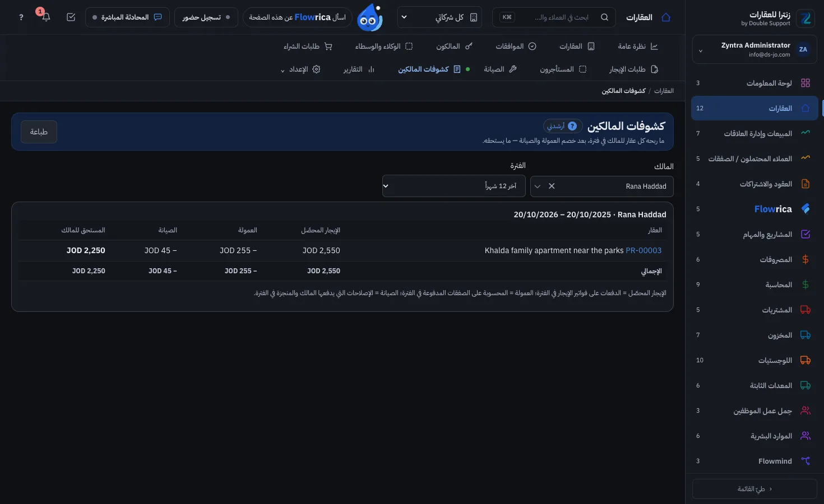Click the اللوجستيات orange truck icon
The image size is (824, 504).
(806, 360)
